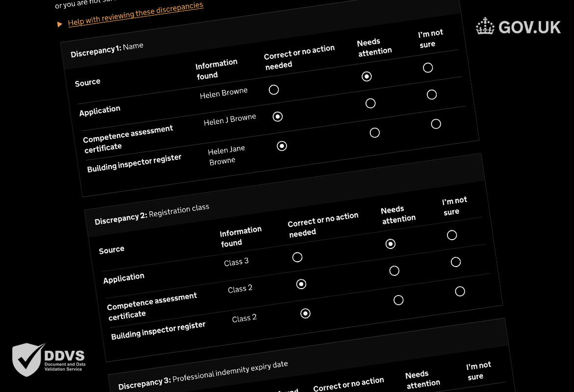This screenshot has height=392, width=574.
Task: Open Help with reviewing these discrepancies link
Action: coord(135,14)
